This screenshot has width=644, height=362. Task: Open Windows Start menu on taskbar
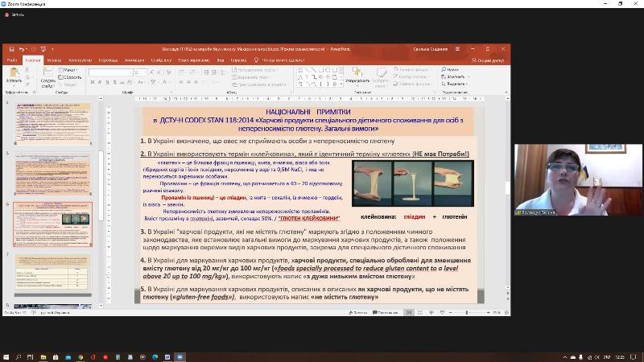point(6,356)
